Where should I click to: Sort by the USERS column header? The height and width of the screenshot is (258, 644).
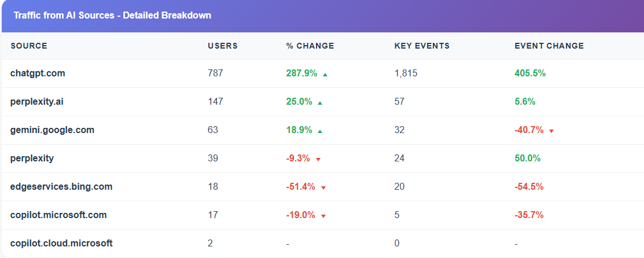click(x=223, y=46)
